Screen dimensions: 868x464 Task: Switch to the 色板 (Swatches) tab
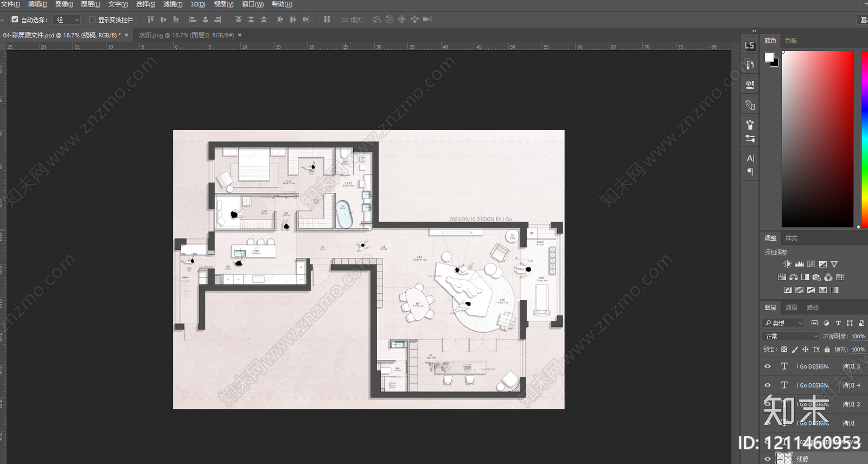(x=791, y=41)
